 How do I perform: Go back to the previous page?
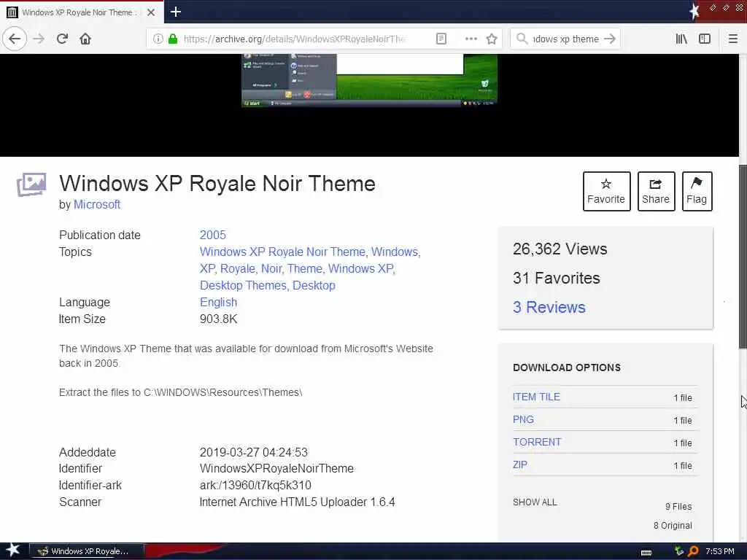click(x=15, y=39)
